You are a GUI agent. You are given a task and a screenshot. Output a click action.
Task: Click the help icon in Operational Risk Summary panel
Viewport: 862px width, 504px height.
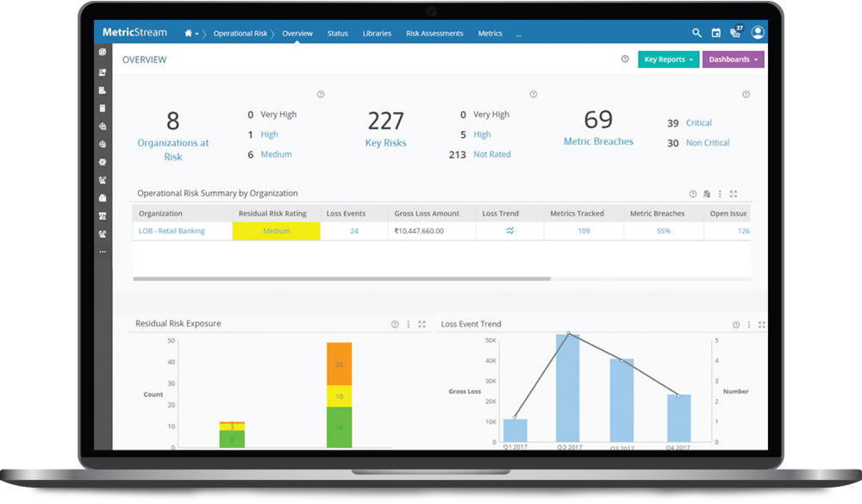(x=693, y=194)
